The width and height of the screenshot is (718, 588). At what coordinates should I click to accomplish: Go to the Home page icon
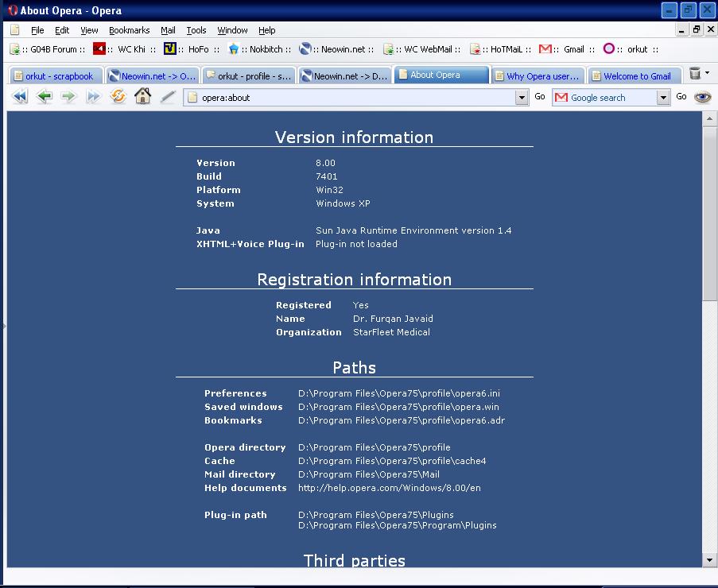tap(142, 97)
